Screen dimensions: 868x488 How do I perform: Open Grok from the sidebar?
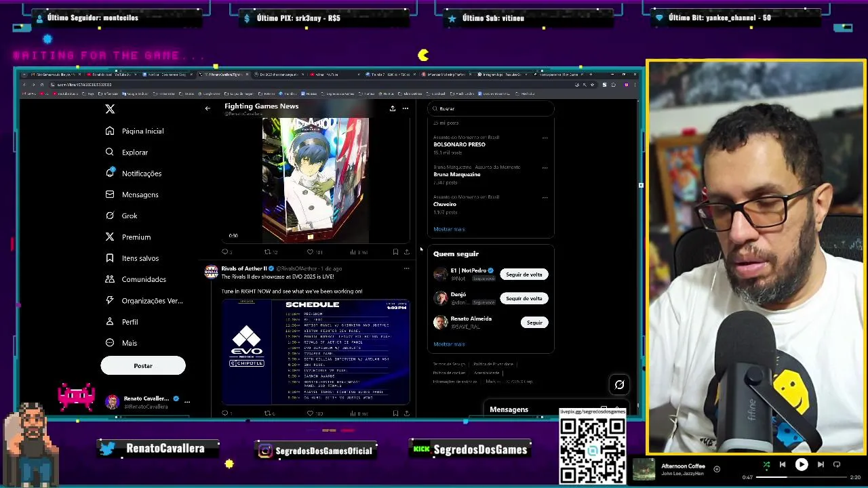tap(121, 216)
